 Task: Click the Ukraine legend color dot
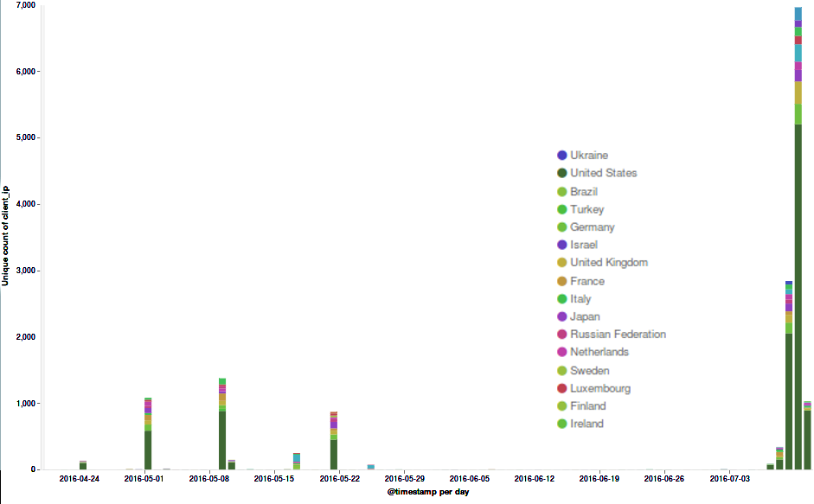(562, 156)
